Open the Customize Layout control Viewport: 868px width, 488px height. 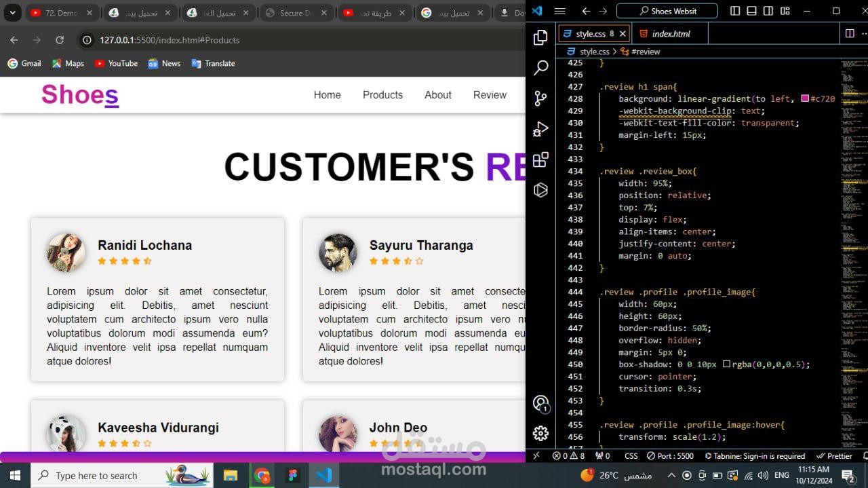(785, 11)
